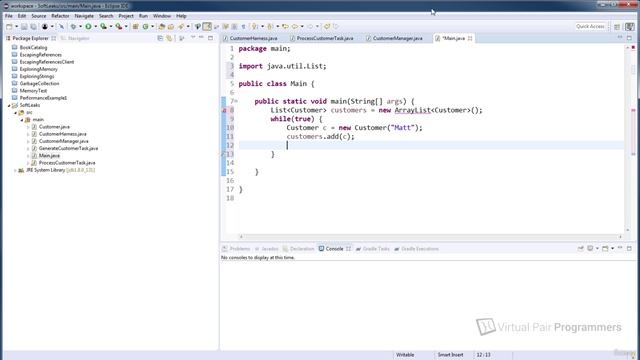
Task: Open the Source menu
Action: [x=39, y=16]
